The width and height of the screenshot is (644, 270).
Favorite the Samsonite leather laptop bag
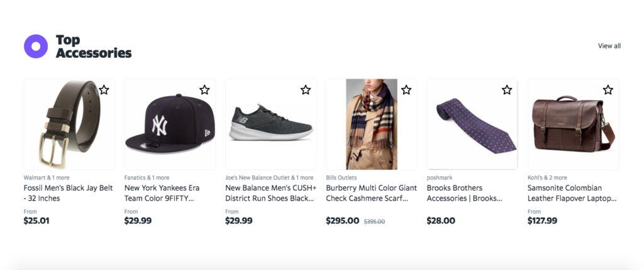pos(608,89)
